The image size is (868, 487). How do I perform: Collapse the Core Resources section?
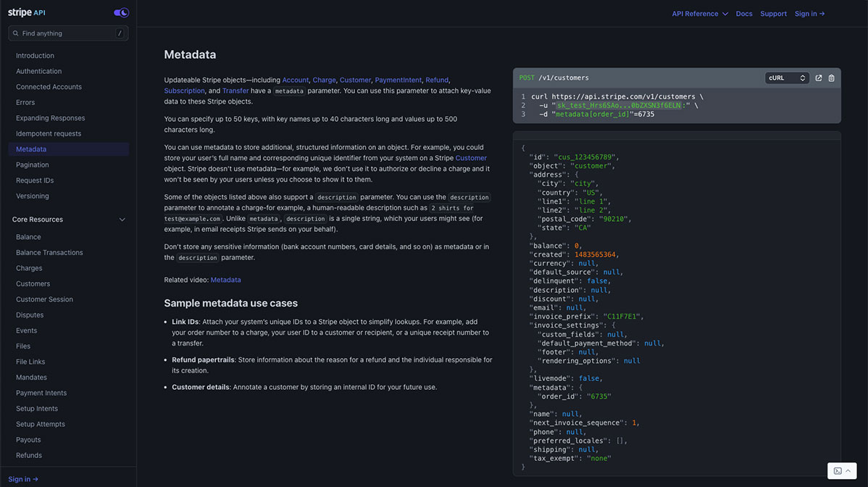coord(122,219)
